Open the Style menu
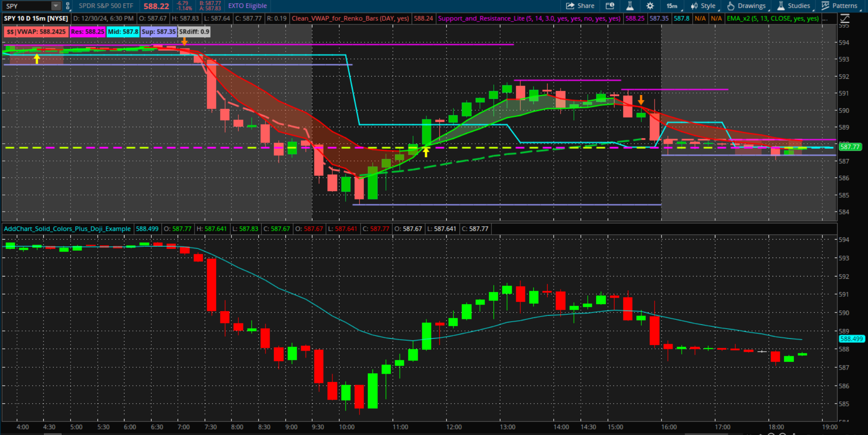The image size is (868, 435). (703, 6)
